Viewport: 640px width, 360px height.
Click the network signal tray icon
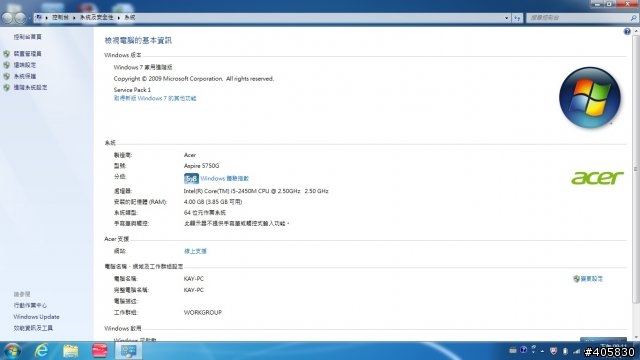click(577, 351)
